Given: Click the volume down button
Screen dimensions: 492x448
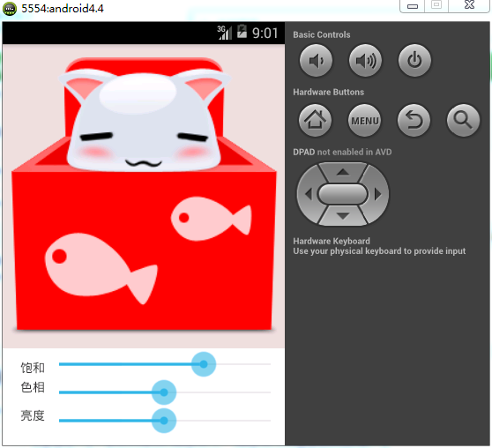Looking at the screenshot, I should (316, 60).
